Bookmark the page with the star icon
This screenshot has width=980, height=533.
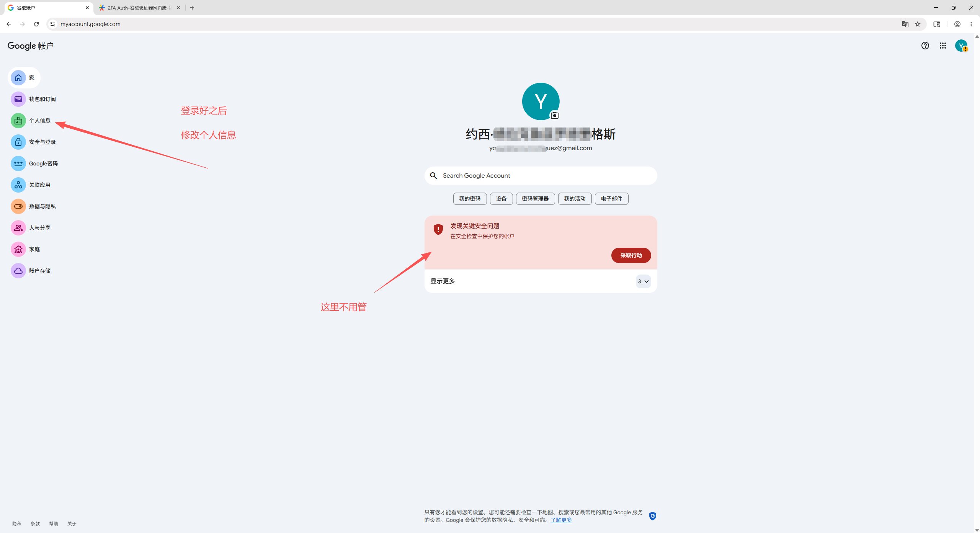tap(918, 24)
